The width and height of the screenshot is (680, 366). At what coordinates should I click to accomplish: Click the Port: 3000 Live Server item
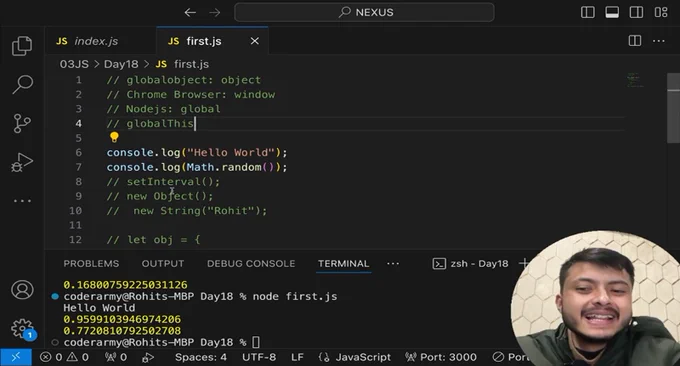441,357
